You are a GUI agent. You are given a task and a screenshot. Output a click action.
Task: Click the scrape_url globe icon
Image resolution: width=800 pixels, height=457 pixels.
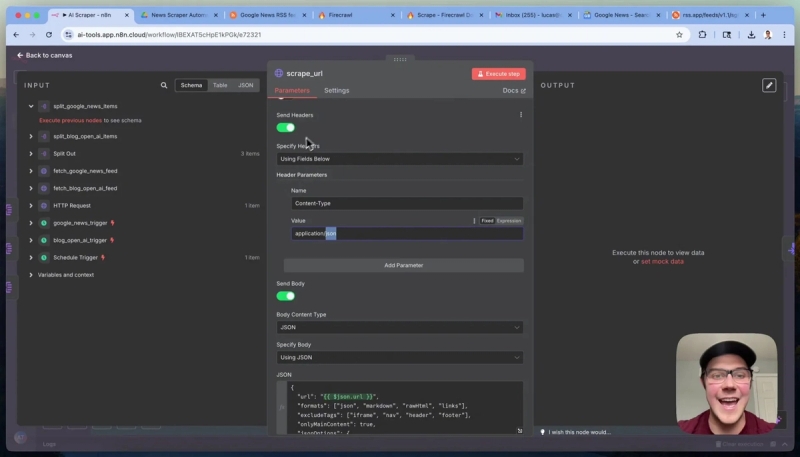click(x=279, y=73)
